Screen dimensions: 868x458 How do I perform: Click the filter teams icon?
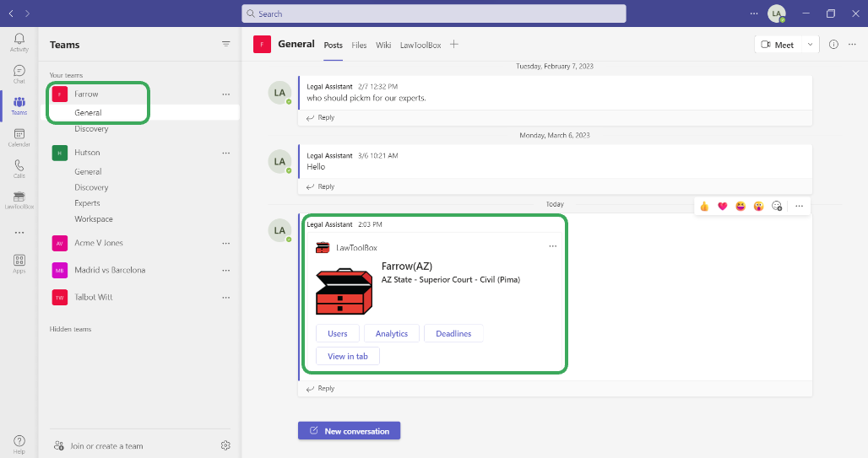tap(225, 44)
